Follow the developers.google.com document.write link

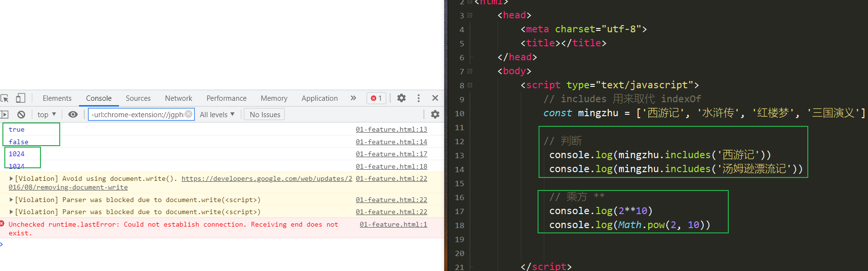click(266, 178)
